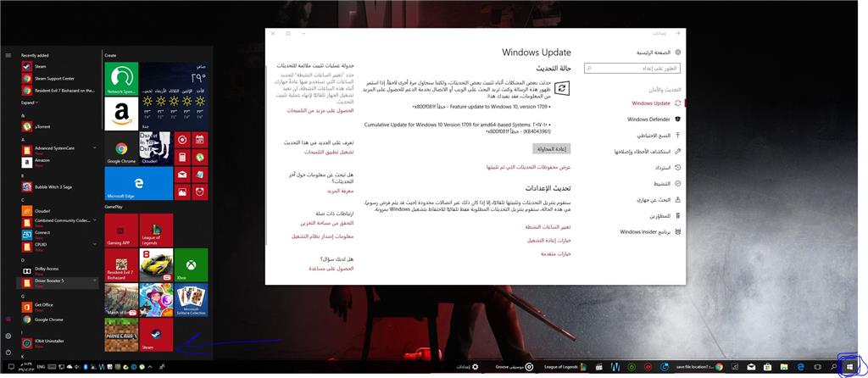Open uTorrent in Start apps list
Viewport: 868px width, 378px height.
click(x=58, y=126)
